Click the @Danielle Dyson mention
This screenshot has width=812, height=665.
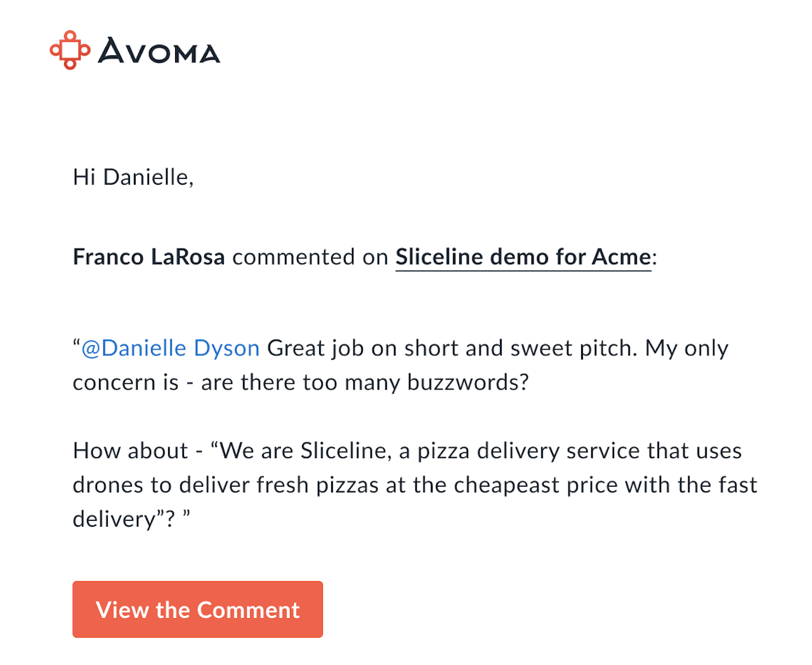171,348
